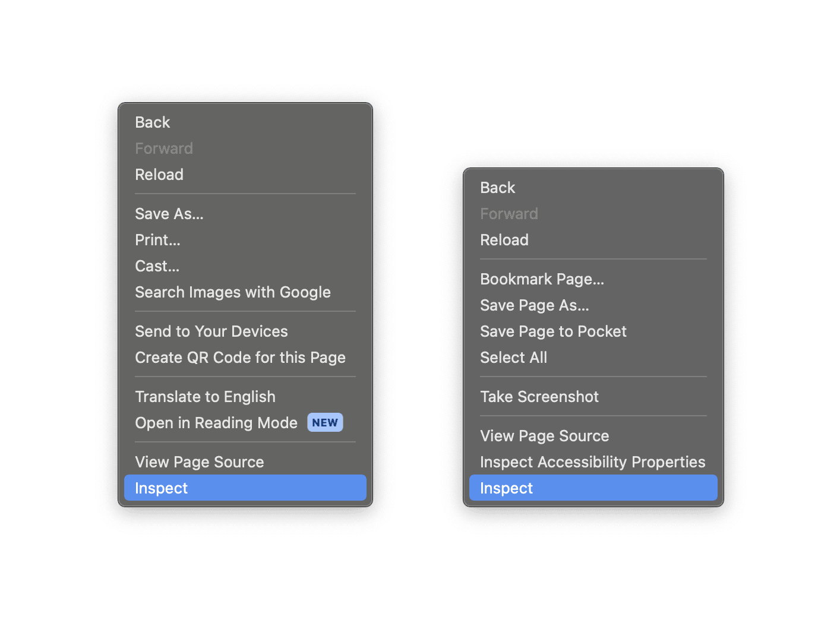The height and width of the screenshot is (623, 840).
Task: Click Inspect below Inspect Accessibility Properties
Action: [506, 488]
